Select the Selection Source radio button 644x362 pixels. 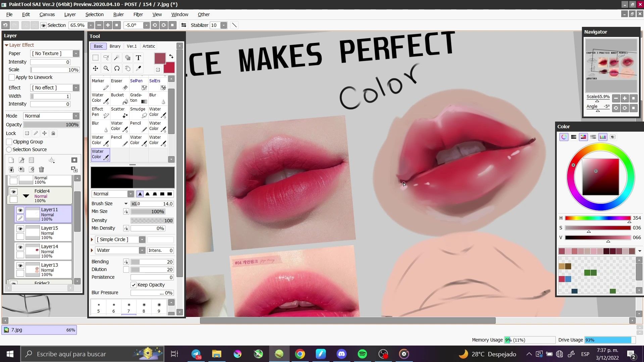tap(9, 149)
